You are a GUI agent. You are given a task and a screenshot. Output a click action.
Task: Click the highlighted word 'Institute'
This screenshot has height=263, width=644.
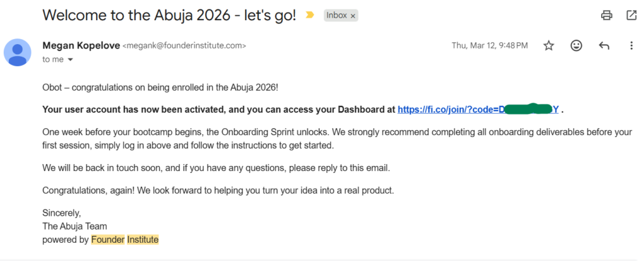point(143,239)
